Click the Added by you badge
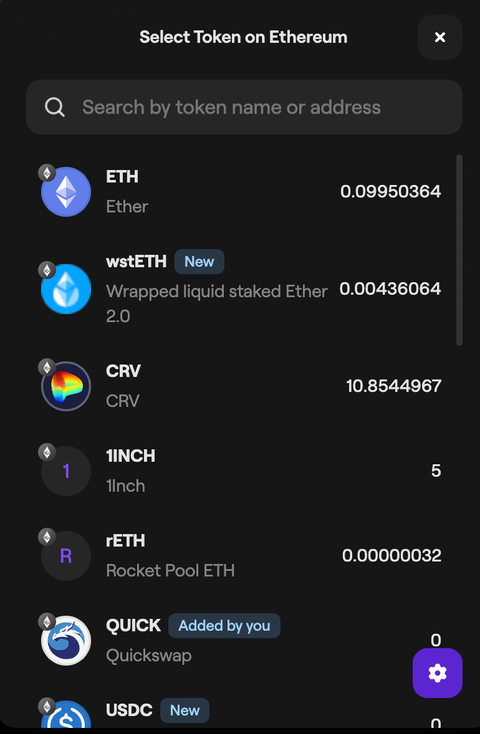The height and width of the screenshot is (734, 480). tap(224, 626)
